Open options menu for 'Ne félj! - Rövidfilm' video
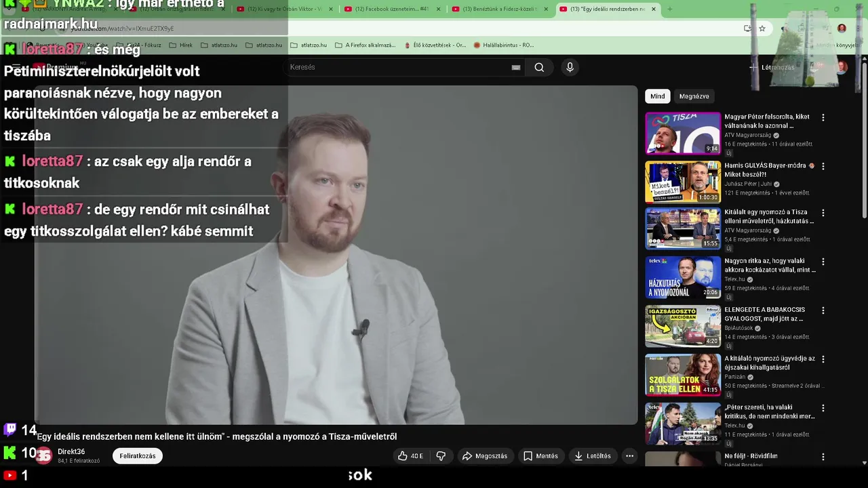The height and width of the screenshot is (488, 868). click(x=823, y=456)
